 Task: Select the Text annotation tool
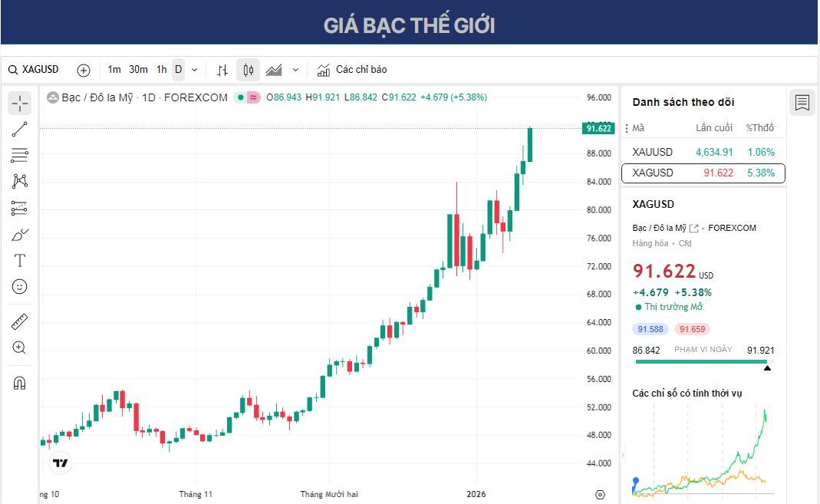19,260
